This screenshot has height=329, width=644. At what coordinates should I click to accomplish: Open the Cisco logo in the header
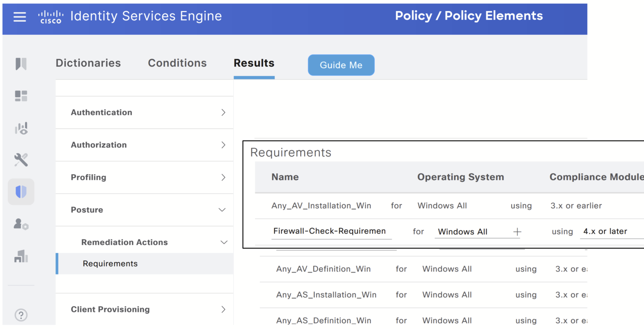pos(50,16)
